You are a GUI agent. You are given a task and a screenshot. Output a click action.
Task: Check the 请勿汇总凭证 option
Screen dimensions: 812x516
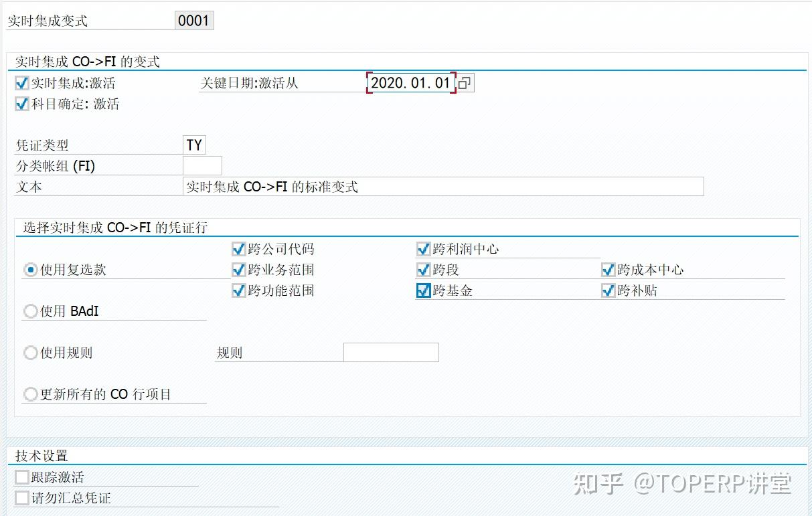coord(21,497)
